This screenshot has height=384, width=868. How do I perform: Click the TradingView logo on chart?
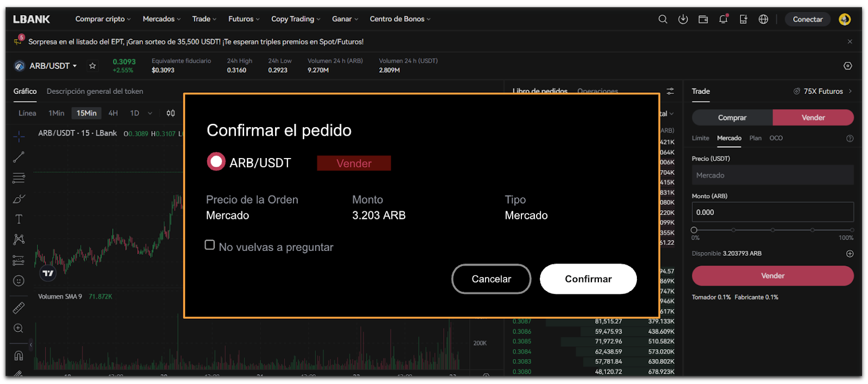point(48,273)
